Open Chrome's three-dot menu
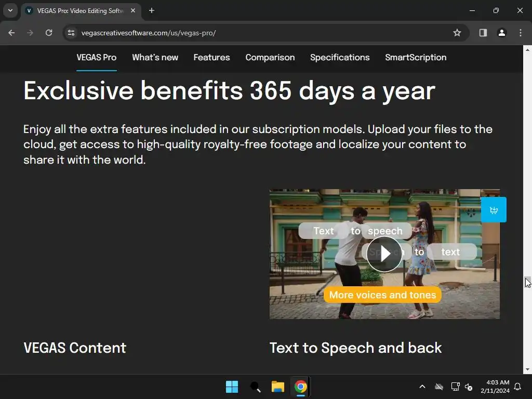Image resolution: width=532 pixels, height=399 pixels. point(521,33)
